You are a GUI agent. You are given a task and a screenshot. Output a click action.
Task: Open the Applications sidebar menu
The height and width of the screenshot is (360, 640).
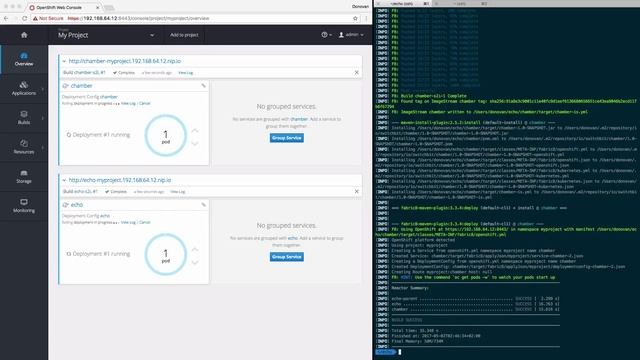[24, 88]
